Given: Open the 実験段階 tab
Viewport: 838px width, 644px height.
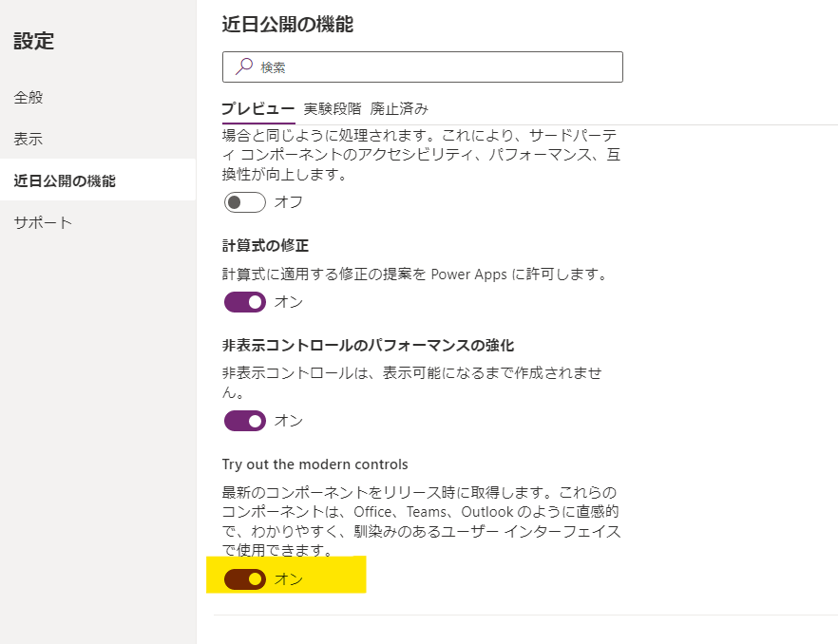Looking at the screenshot, I should click(333, 108).
